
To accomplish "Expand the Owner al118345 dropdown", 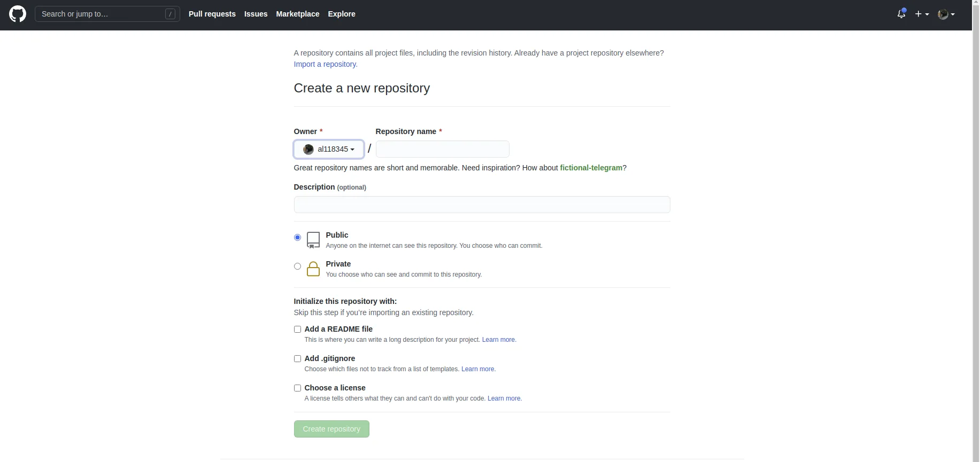I will point(329,149).
